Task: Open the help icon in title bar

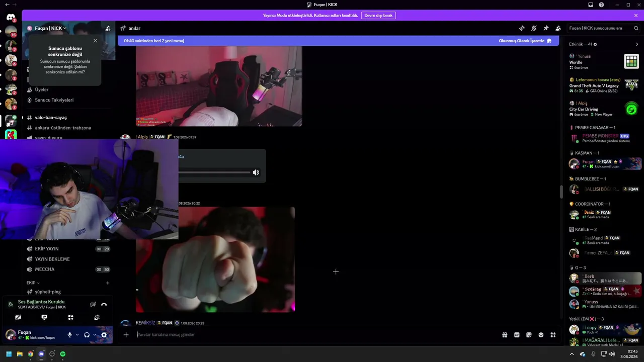Action: 601,5
